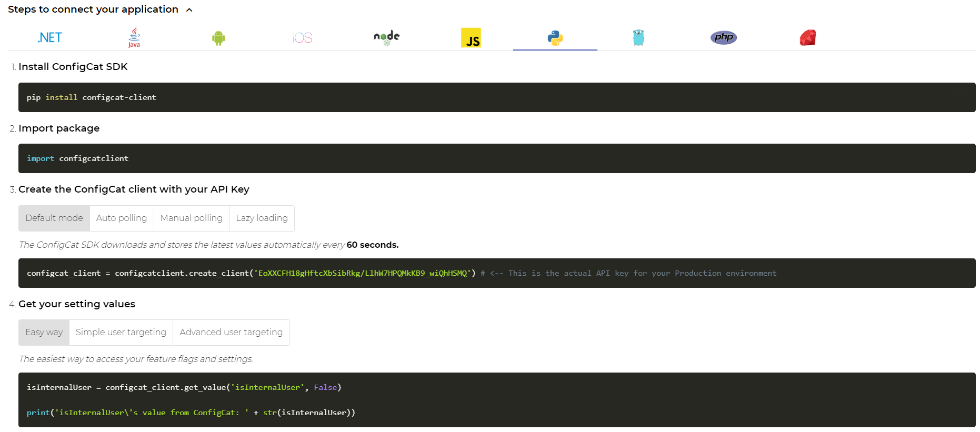The height and width of the screenshot is (432, 980).
Task: Choose the Go gopher icon
Action: click(638, 38)
